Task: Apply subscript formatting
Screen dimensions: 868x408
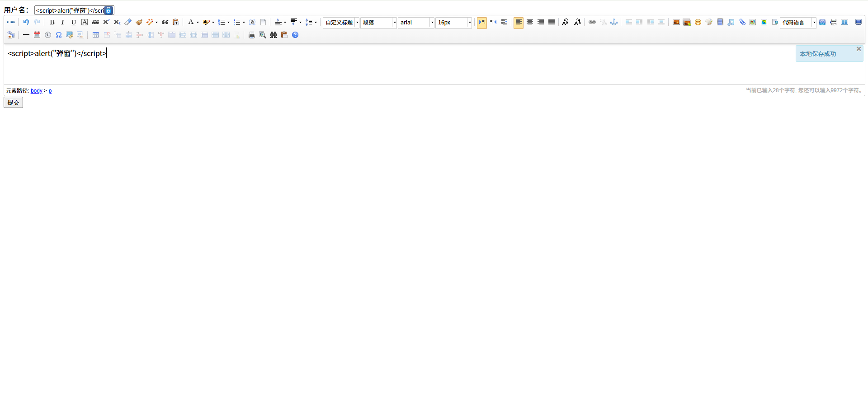Action: tap(117, 22)
